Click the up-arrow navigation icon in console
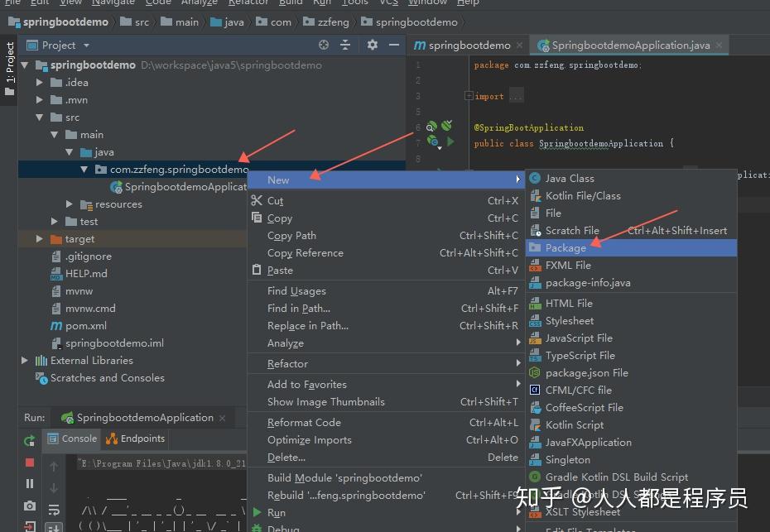Screen dimensions: 770x532 (54, 465)
